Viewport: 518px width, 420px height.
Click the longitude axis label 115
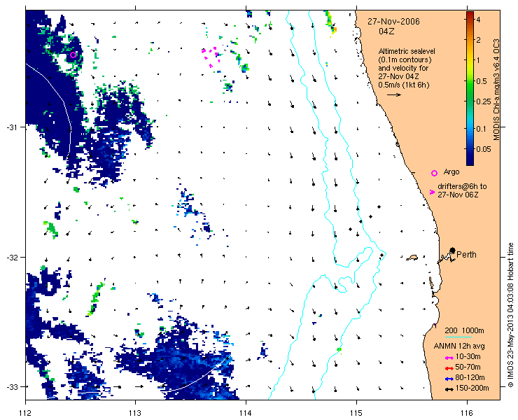pos(356,413)
